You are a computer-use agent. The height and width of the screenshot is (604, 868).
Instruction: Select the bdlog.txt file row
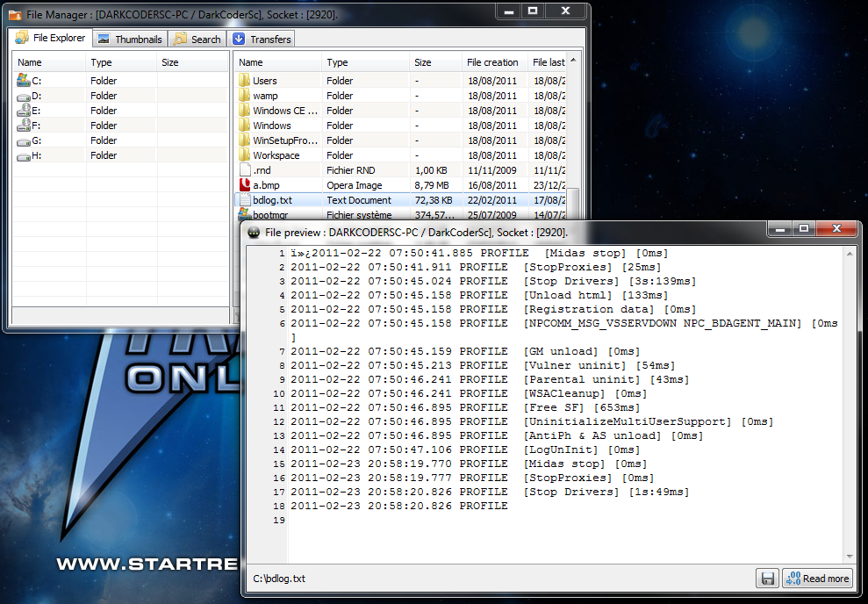351,200
